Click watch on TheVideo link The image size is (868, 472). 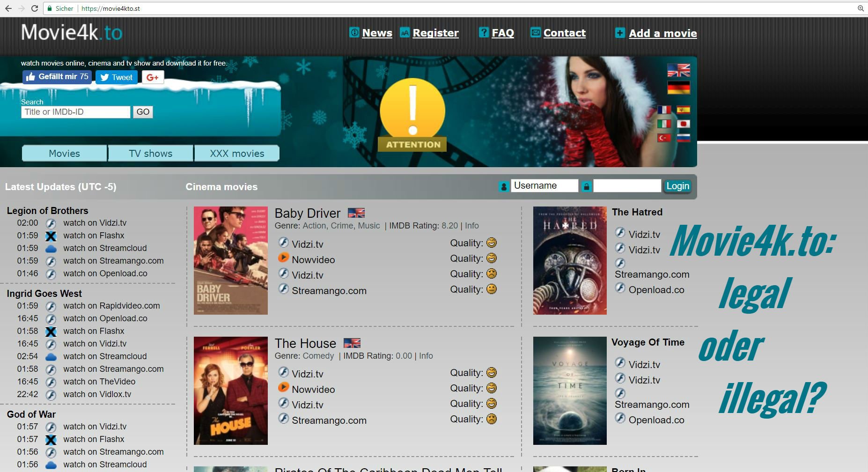pyautogui.click(x=99, y=382)
